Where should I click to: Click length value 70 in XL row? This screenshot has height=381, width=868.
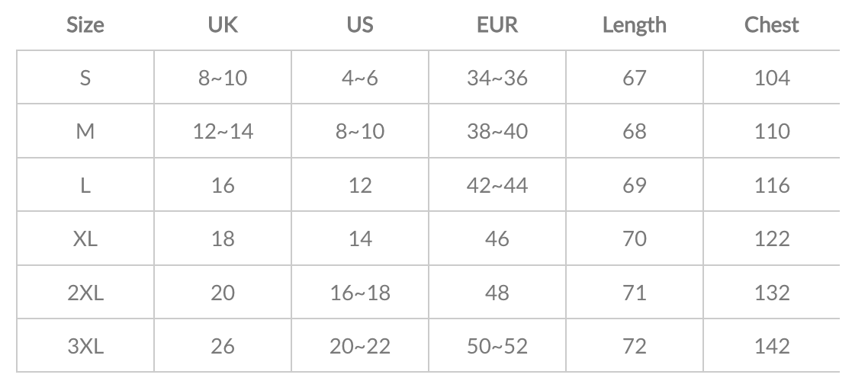pos(635,239)
